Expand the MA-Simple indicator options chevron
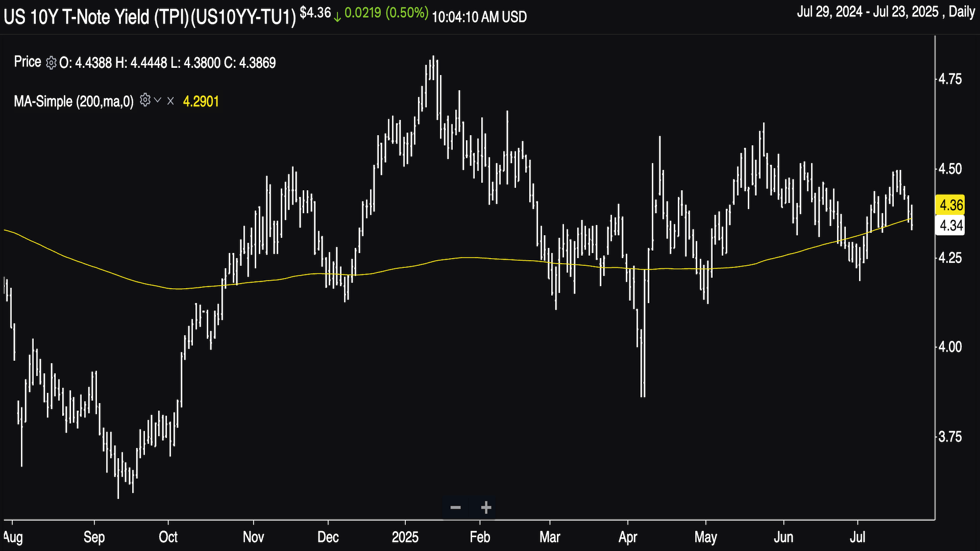This screenshot has width=980, height=551. point(158,100)
